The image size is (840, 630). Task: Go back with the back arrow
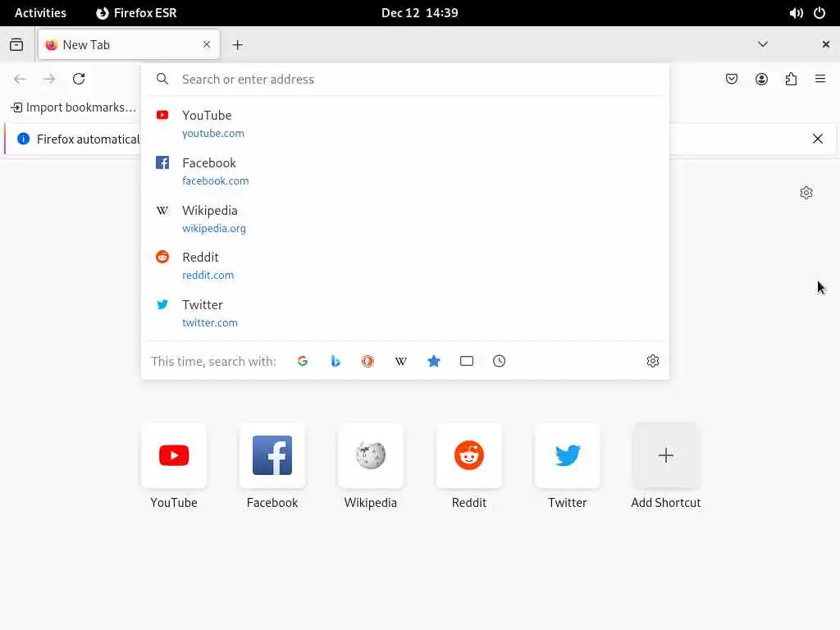20,80
